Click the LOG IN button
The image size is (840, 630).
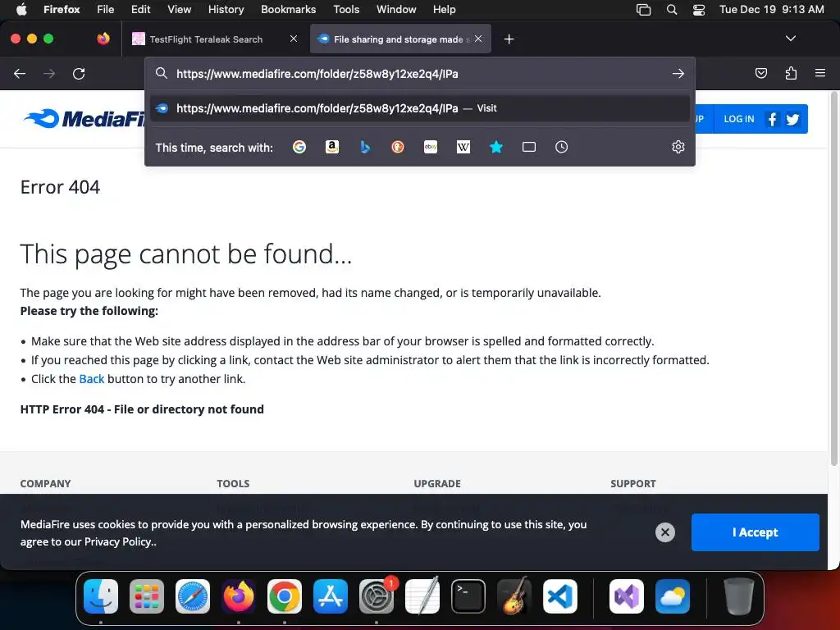[739, 119]
